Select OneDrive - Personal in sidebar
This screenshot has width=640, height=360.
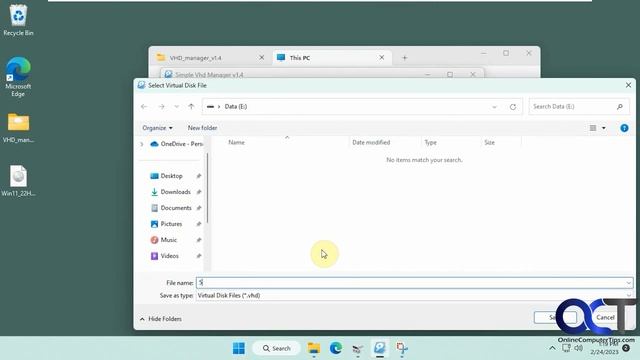pos(177,144)
